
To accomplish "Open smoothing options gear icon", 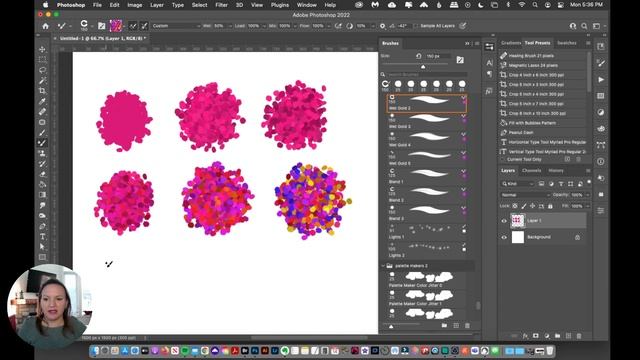I will pyautogui.click(x=382, y=26).
